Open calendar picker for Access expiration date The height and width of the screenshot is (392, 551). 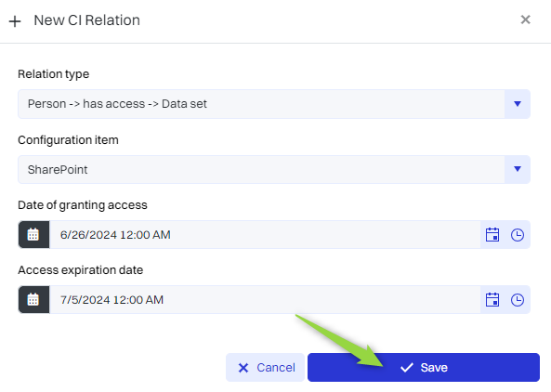click(x=492, y=300)
